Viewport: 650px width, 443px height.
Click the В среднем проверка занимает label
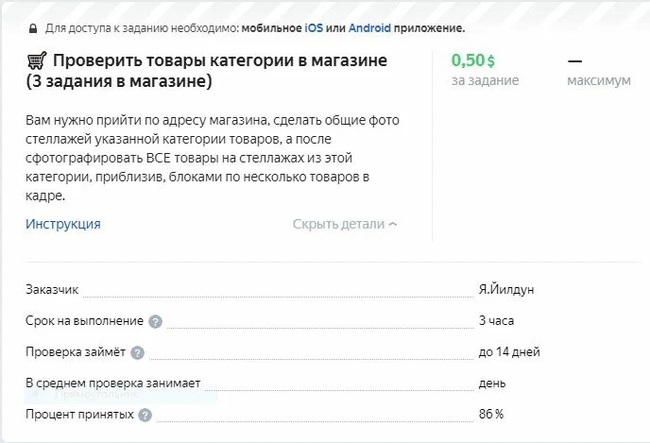[x=113, y=383]
